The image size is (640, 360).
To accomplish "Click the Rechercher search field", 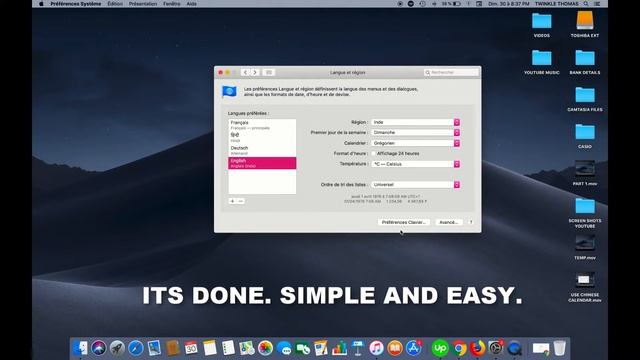I will pos(451,72).
